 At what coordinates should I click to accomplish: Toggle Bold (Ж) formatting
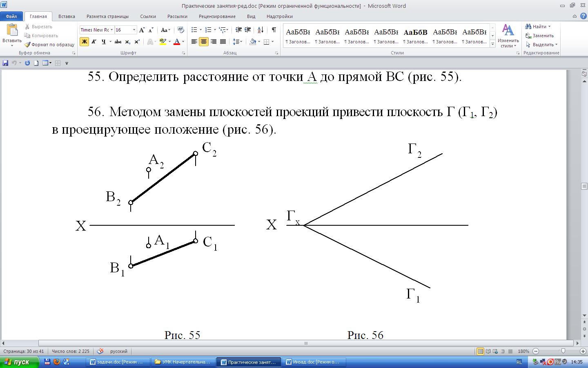pos(85,42)
